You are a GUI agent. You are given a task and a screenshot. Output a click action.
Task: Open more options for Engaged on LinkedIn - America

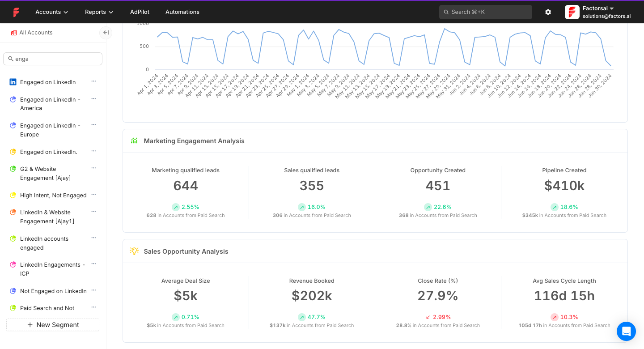click(93, 98)
